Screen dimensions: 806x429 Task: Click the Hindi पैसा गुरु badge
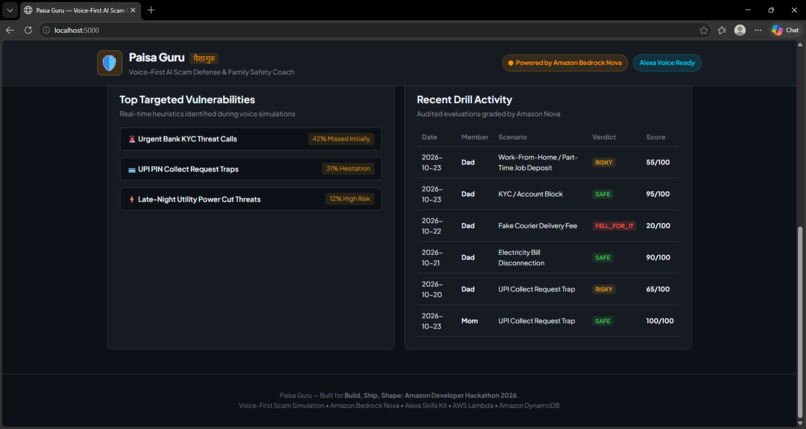coord(204,58)
